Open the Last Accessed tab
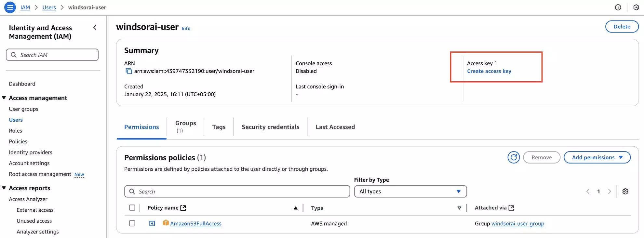Image resolution: width=644 pixels, height=238 pixels. (335, 127)
